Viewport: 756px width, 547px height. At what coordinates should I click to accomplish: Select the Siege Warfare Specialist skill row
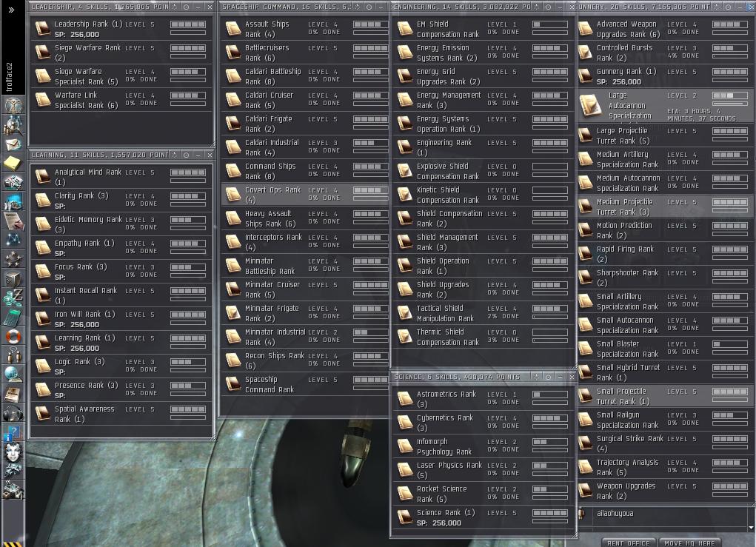click(121, 76)
